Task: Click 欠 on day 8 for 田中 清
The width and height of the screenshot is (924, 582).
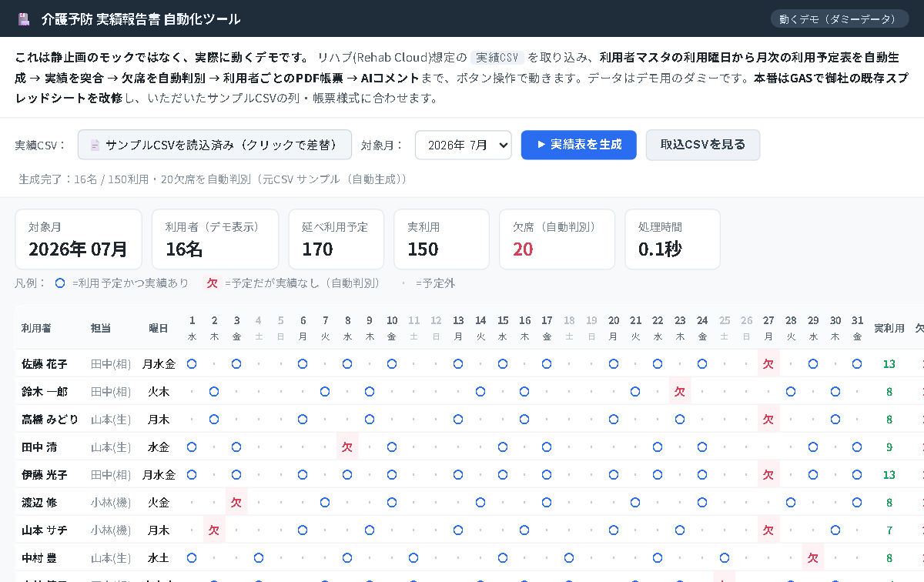Action: (x=347, y=447)
